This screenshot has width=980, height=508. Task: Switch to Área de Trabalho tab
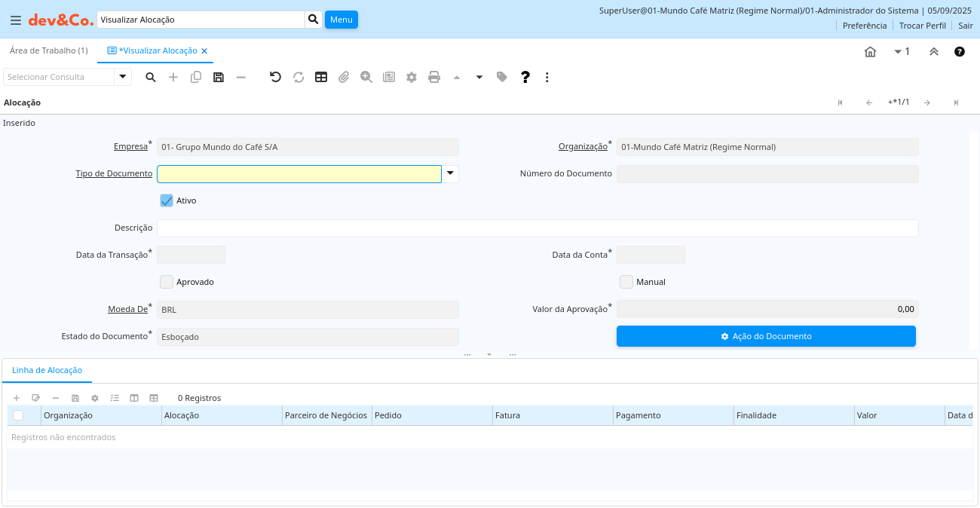point(49,50)
